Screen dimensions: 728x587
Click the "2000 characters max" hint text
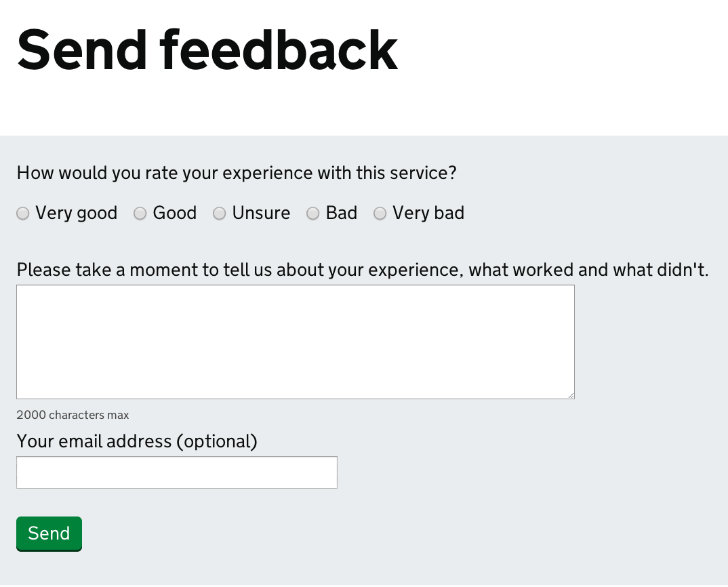coord(73,415)
